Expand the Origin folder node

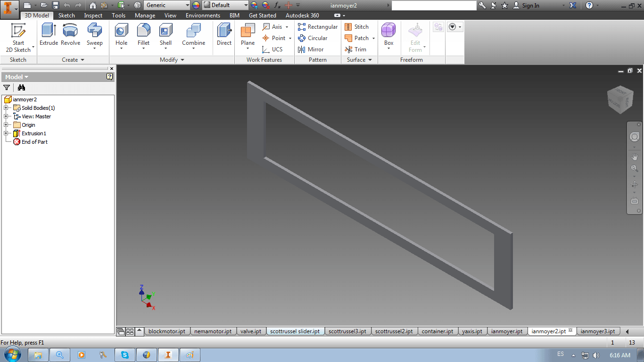[x=6, y=125]
